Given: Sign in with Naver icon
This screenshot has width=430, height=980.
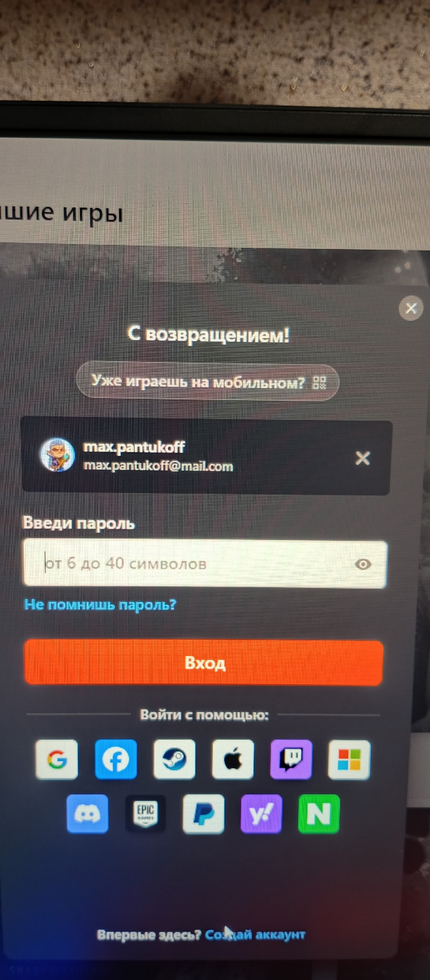Looking at the screenshot, I should 319,814.
